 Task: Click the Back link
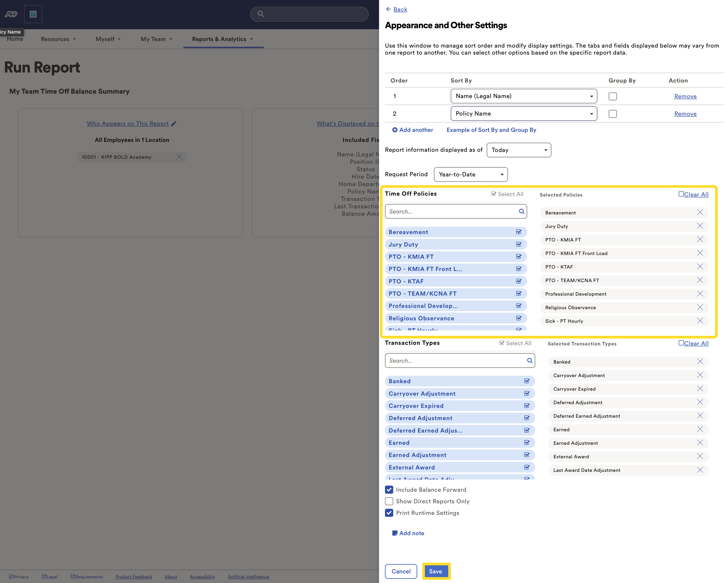point(400,9)
